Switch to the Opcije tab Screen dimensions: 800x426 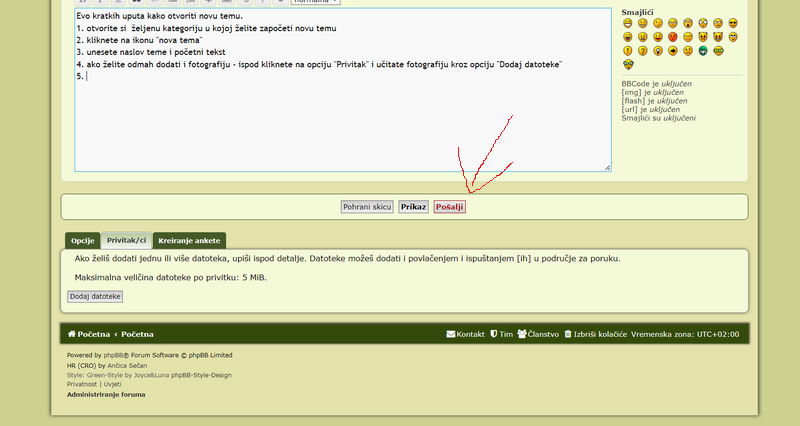tap(83, 241)
